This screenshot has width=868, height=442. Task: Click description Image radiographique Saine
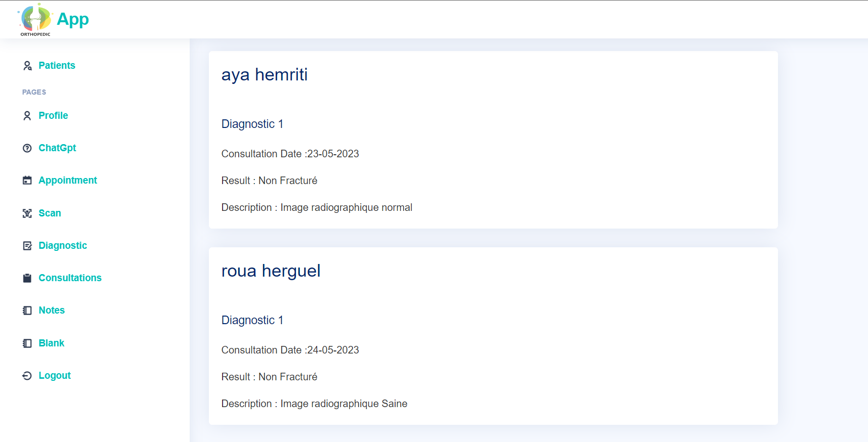[x=315, y=404]
